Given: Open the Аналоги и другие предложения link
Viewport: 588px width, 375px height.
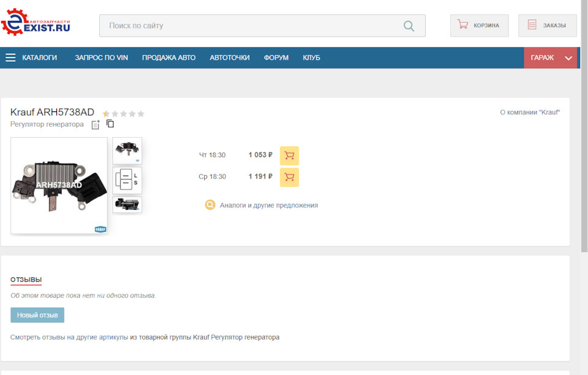Looking at the screenshot, I should click(268, 206).
